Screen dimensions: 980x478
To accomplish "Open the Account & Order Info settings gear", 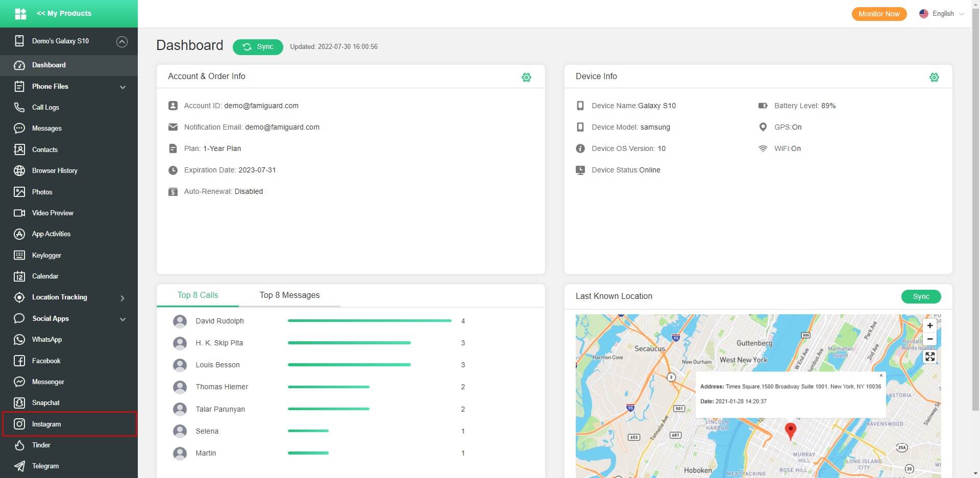I will coord(526,77).
